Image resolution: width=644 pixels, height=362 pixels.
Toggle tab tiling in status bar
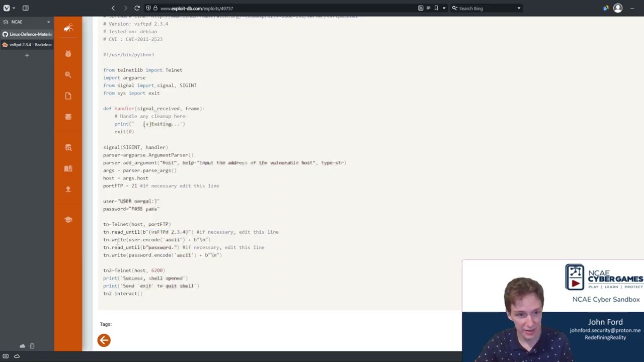click(x=6, y=356)
